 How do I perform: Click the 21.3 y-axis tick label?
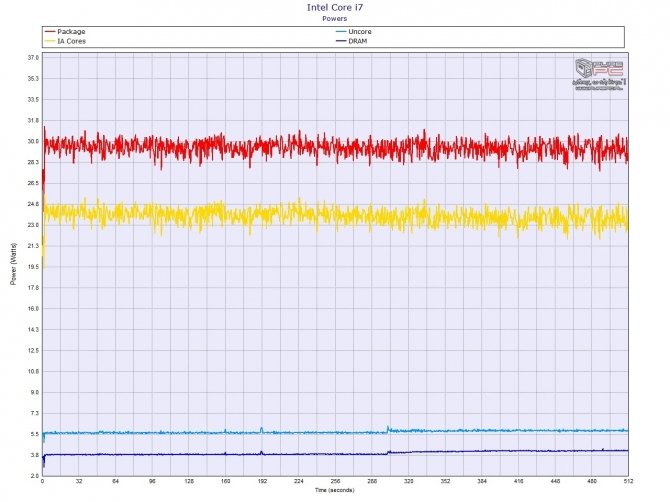click(33, 246)
